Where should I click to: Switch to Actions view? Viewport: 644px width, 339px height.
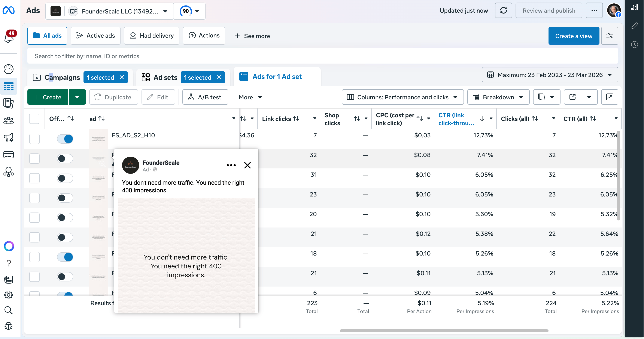204,36
